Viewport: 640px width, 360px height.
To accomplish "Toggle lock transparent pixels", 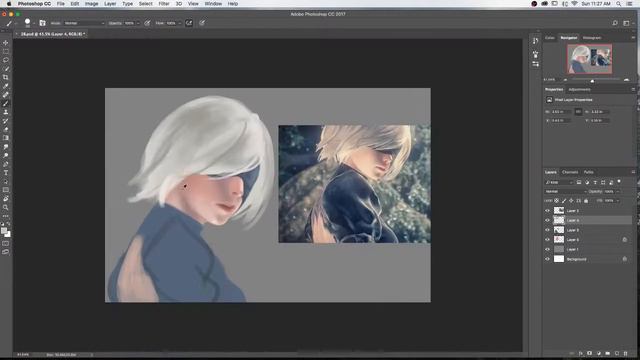I will (x=556, y=201).
